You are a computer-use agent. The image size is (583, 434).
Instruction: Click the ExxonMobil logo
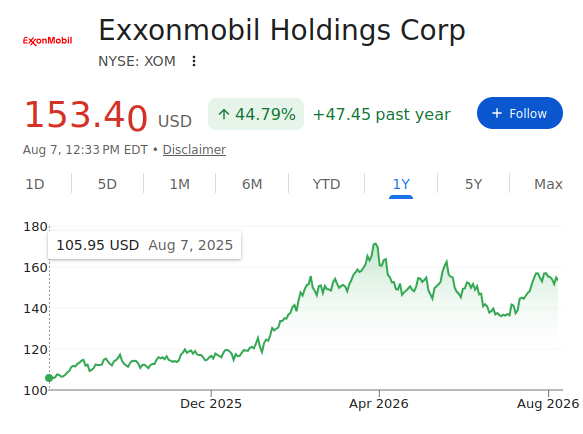(48, 41)
